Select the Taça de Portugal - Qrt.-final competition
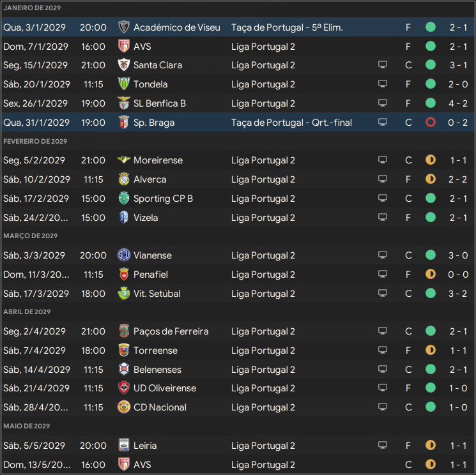Screen dimensions: 476x475 (292, 123)
